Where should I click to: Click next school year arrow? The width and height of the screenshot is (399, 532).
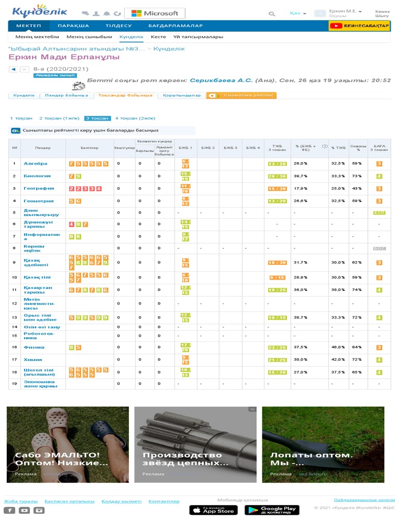[24, 69]
